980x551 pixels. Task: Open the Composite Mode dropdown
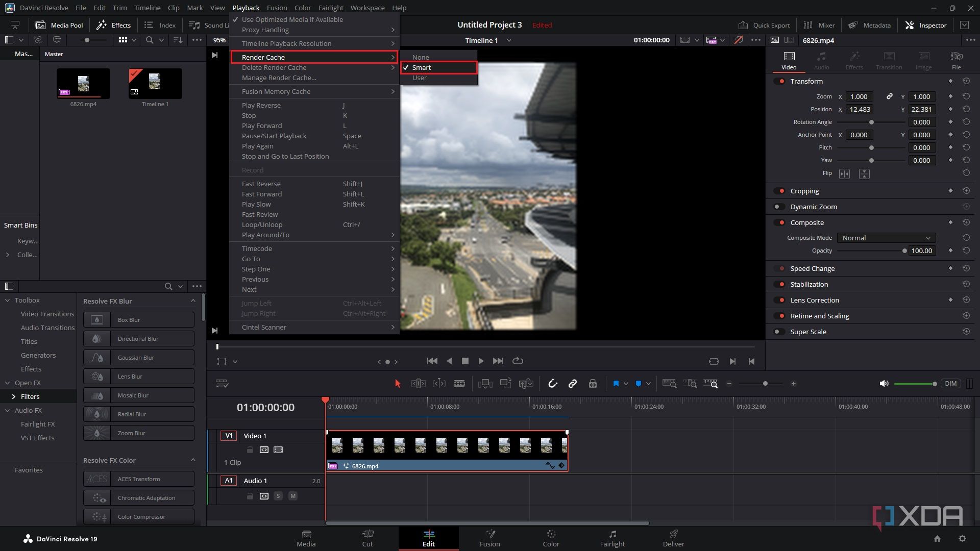(x=886, y=238)
